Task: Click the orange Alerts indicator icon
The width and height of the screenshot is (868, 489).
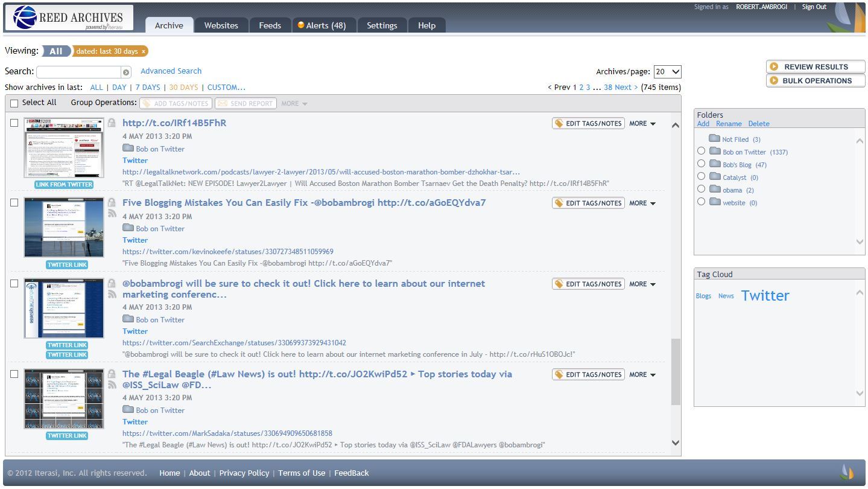Action: pyautogui.click(x=301, y=25)
